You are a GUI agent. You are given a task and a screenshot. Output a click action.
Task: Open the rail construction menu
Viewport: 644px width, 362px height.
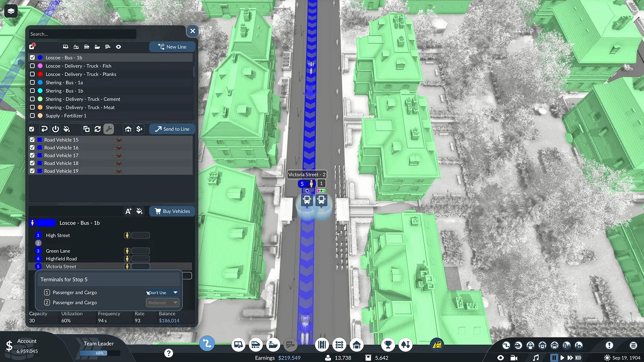256,345
